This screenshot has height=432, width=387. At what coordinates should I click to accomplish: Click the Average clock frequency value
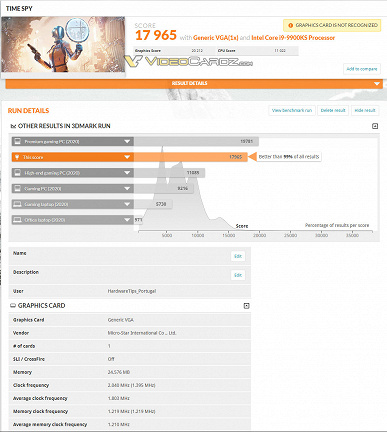pos(118,398)
